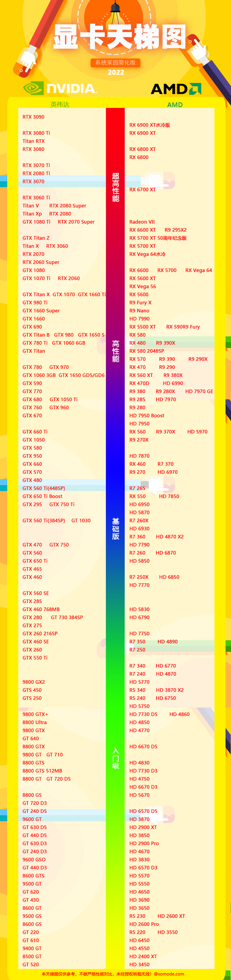The height and width of the screenshot is (980, 231).
Task: Click the HD 2900 Pro entry
Action: point(144,843)
